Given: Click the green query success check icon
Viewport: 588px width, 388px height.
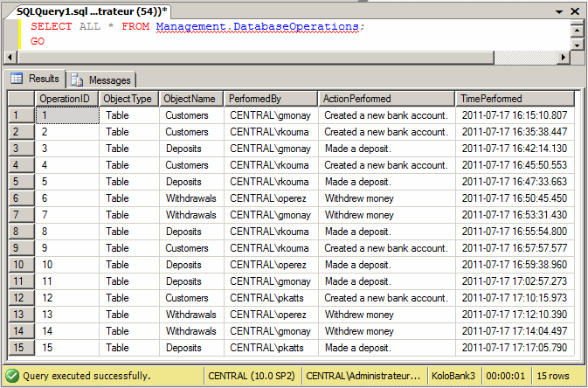Looking at the screenshot, I should [12, 376].
